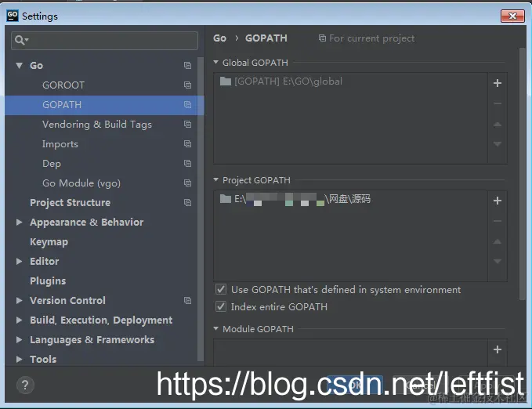The image size is (532, 409).
Task: Open Dep settings page
Action: 52,163
